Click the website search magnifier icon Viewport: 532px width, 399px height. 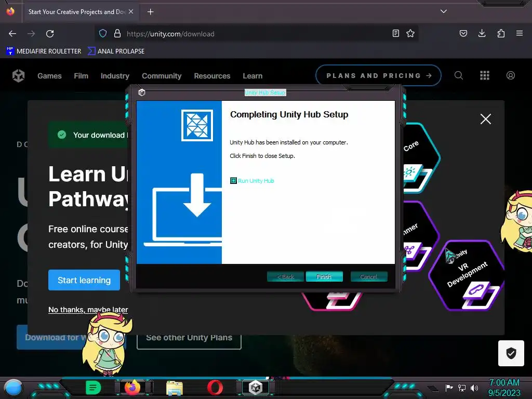tap(458, 75)
